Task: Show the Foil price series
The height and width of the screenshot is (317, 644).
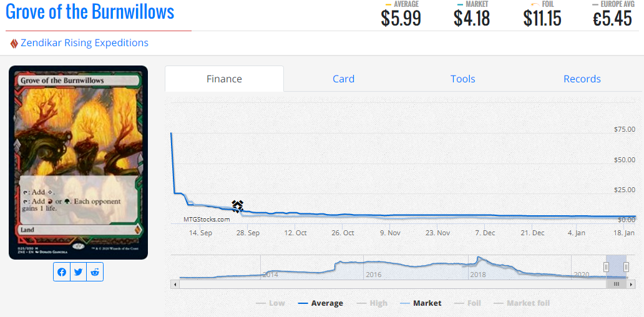Action: 467,303
